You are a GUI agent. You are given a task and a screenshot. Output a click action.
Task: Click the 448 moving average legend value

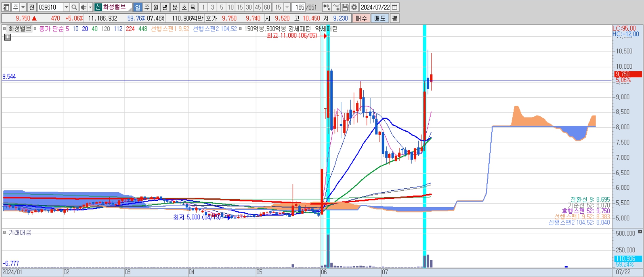(x=143, y=29)
